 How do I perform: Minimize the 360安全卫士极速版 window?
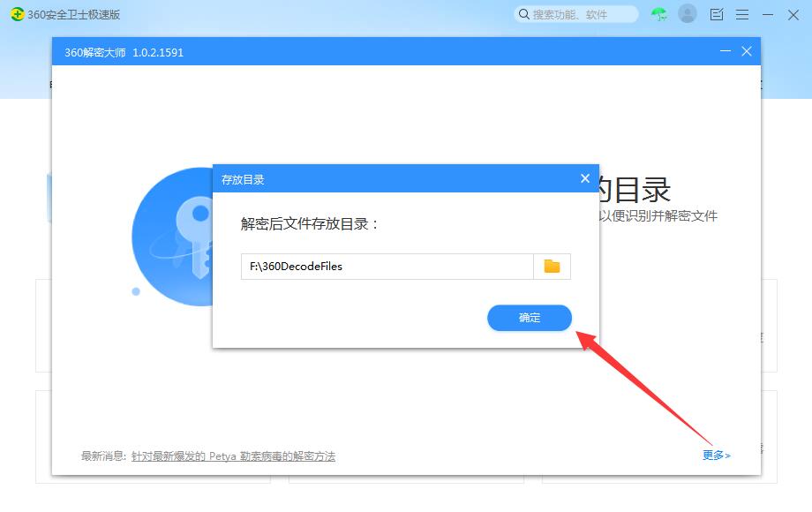(x=768, y=14)
